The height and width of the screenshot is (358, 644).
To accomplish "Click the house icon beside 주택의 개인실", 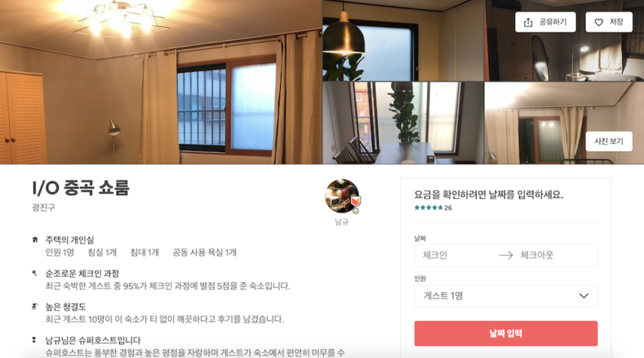I will (x=35, y=239).
